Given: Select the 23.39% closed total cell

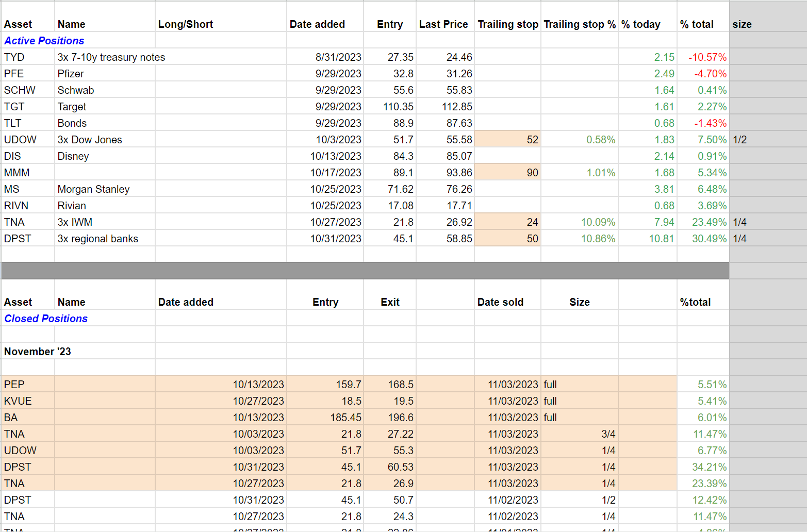Looking at the screenshot, I should click(703, 484).
